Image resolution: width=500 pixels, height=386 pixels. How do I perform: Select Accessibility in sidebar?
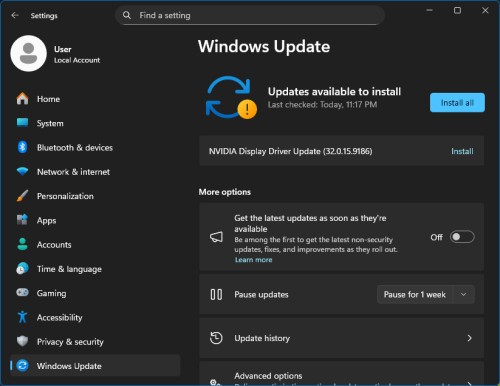click(x=95, y=317)
